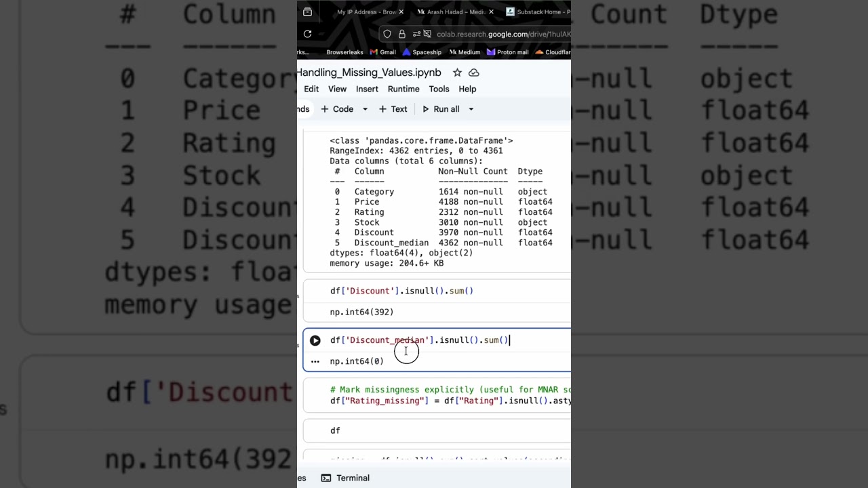The image size is (868, 488).
Task: Open the Edit menu
Action: pyautogui.click(x=311, y=89)
